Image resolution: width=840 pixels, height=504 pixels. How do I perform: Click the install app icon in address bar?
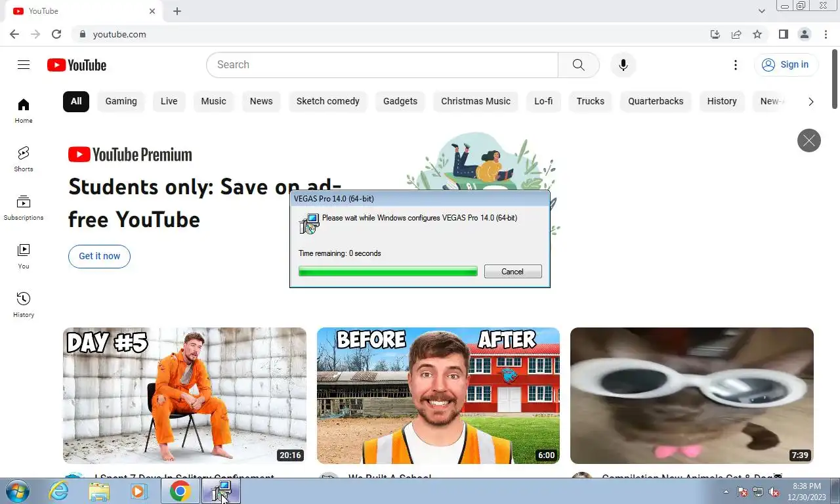715,34
